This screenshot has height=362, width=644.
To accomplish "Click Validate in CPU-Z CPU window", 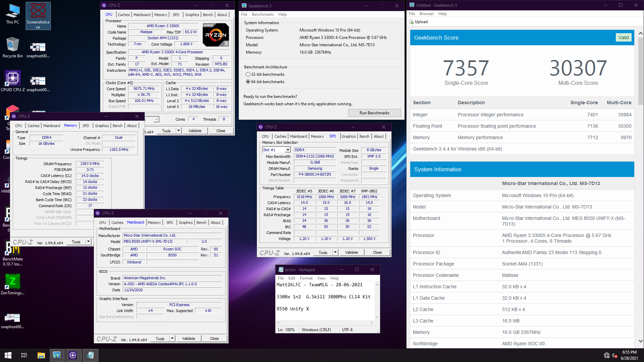I will 195,131.
